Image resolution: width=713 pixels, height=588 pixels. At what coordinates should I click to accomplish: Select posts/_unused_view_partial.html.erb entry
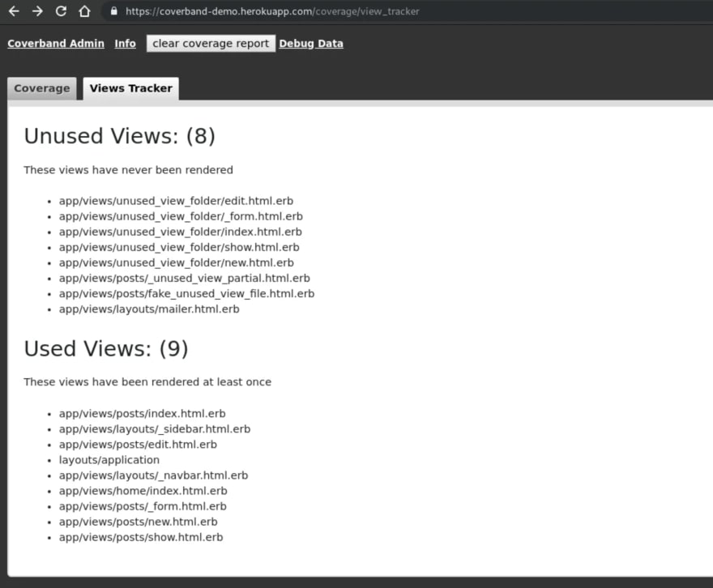(184, 278)
